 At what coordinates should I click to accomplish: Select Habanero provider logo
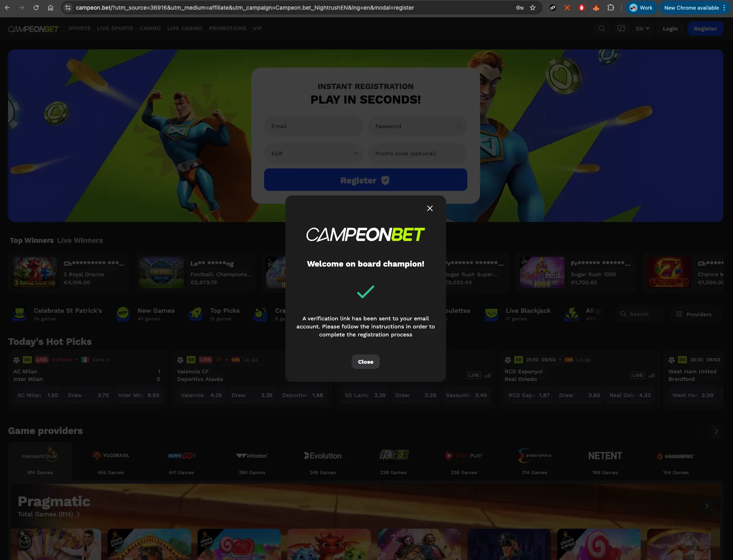pos(676,456)
